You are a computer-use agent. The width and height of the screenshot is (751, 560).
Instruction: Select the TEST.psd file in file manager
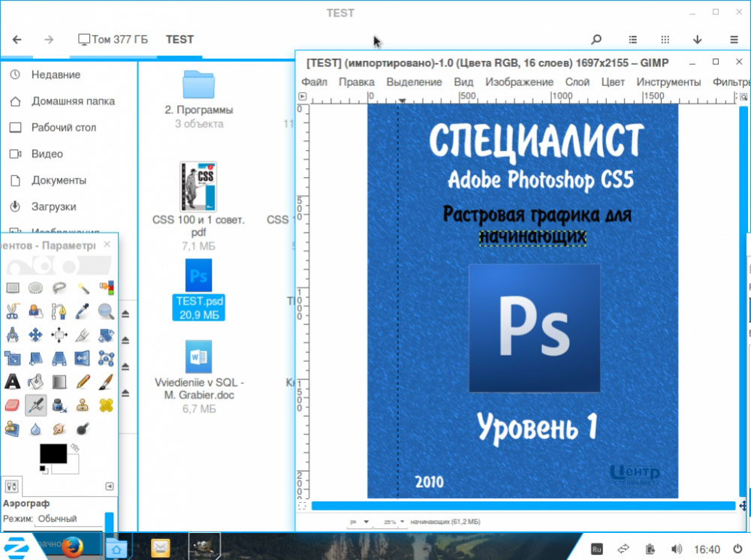pos(199,290)
